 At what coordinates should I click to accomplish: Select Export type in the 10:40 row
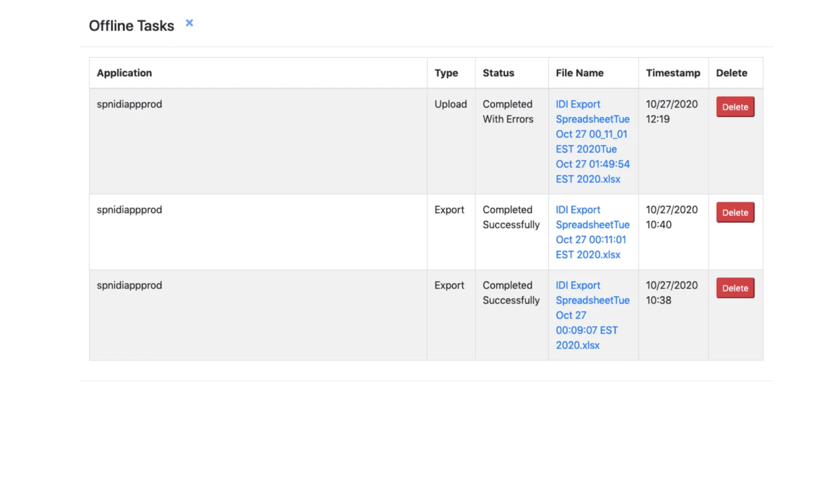449,210
